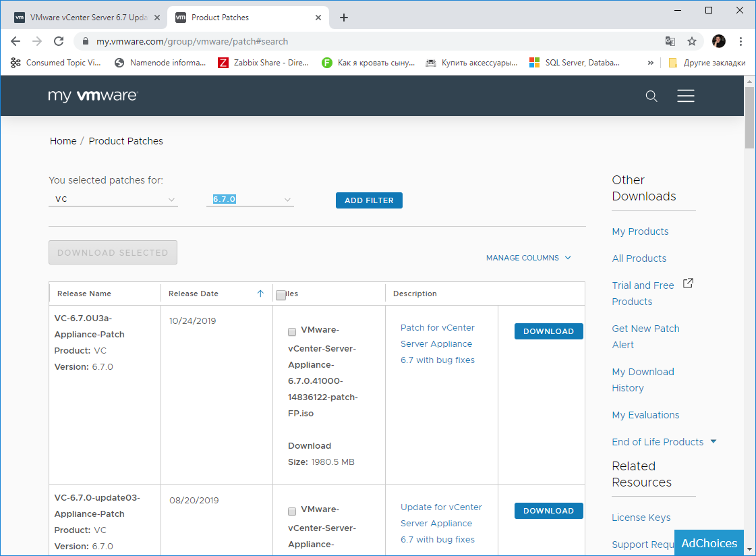Click the scrollbar down arrow
The image size is (756, 556).
[x=749, y=549]
